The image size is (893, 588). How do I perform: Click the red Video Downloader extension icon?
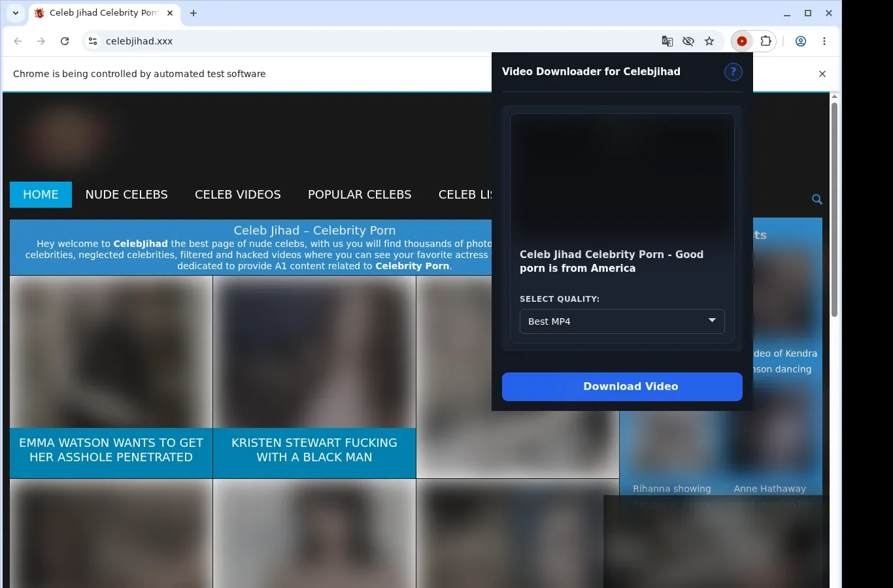coord(742,41)
